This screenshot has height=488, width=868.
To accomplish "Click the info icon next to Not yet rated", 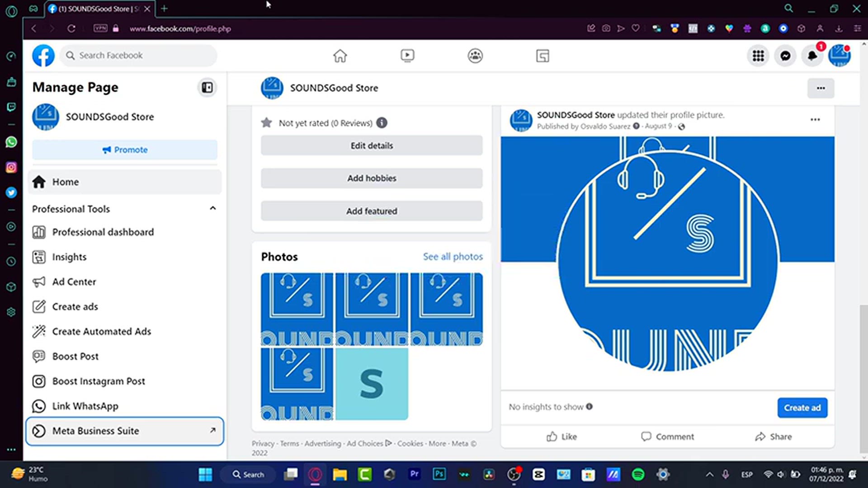I will pyautogui.click(x=382, y=123).
